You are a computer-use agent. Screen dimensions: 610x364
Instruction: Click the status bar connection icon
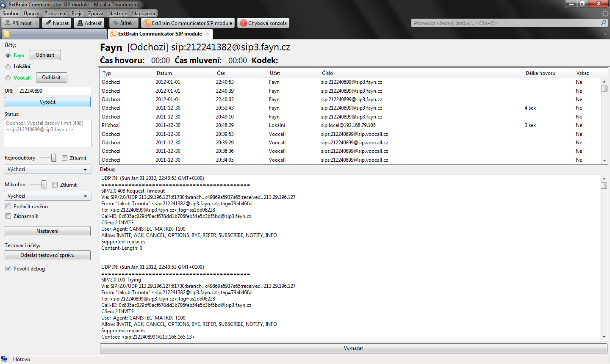pos(4,359)
